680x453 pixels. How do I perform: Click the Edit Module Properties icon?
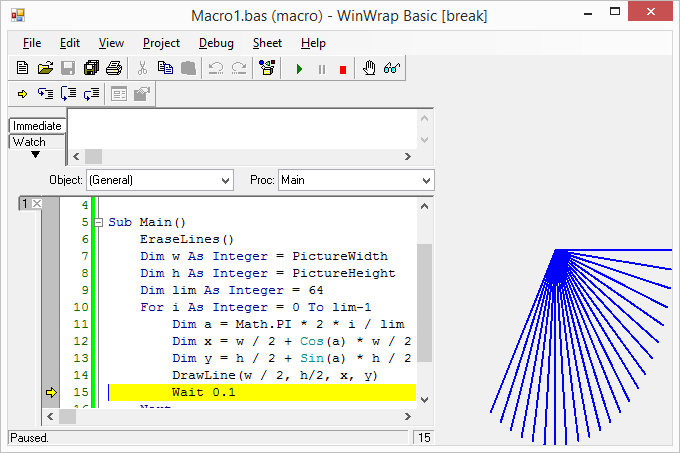click(142, 94)
